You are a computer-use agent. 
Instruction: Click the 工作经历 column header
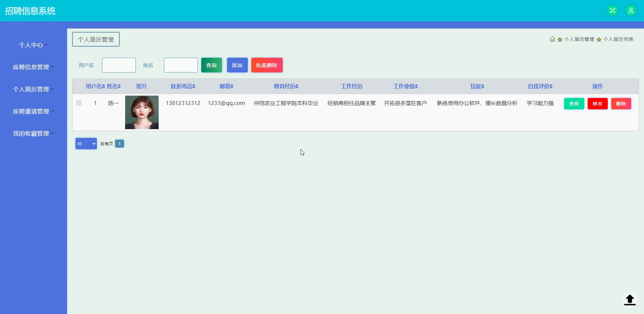coord(352,86)
